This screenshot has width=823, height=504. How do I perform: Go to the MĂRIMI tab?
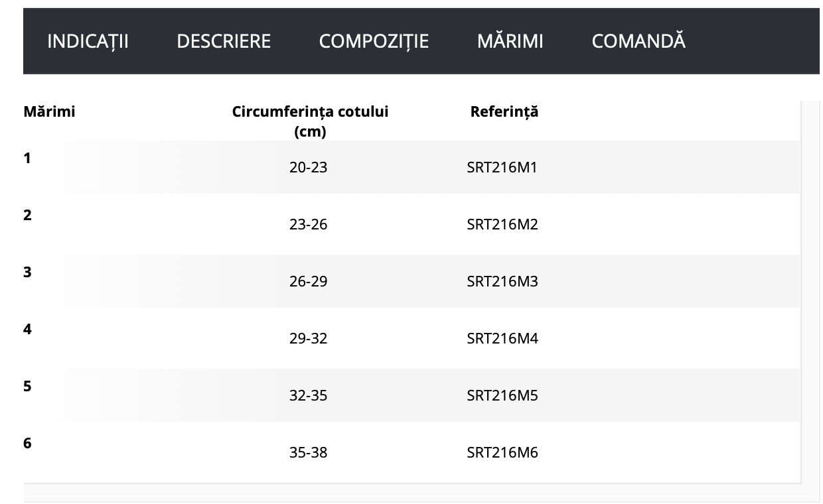click(510, 41)
